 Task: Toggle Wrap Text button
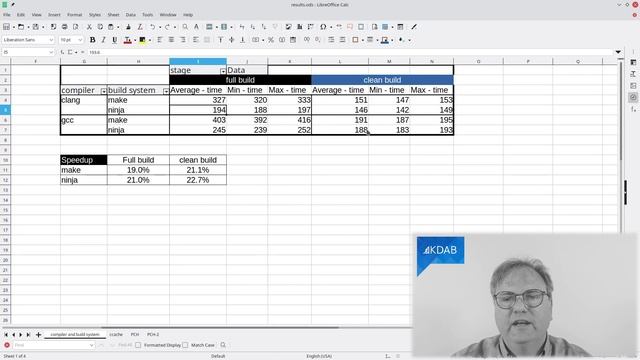point(196,40)
